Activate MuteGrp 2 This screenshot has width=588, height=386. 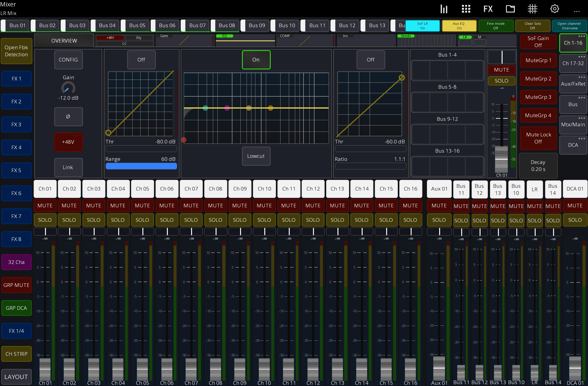(x=538, y=79)
